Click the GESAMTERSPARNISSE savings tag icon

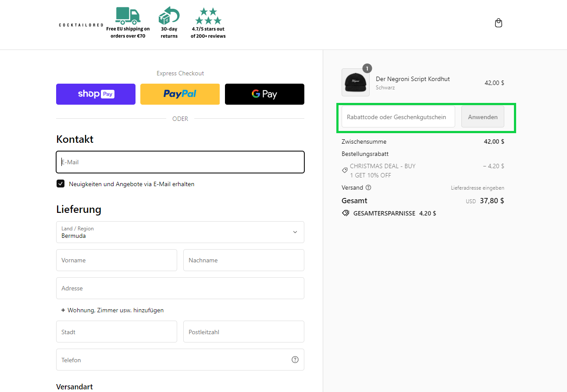pos(346,213)
